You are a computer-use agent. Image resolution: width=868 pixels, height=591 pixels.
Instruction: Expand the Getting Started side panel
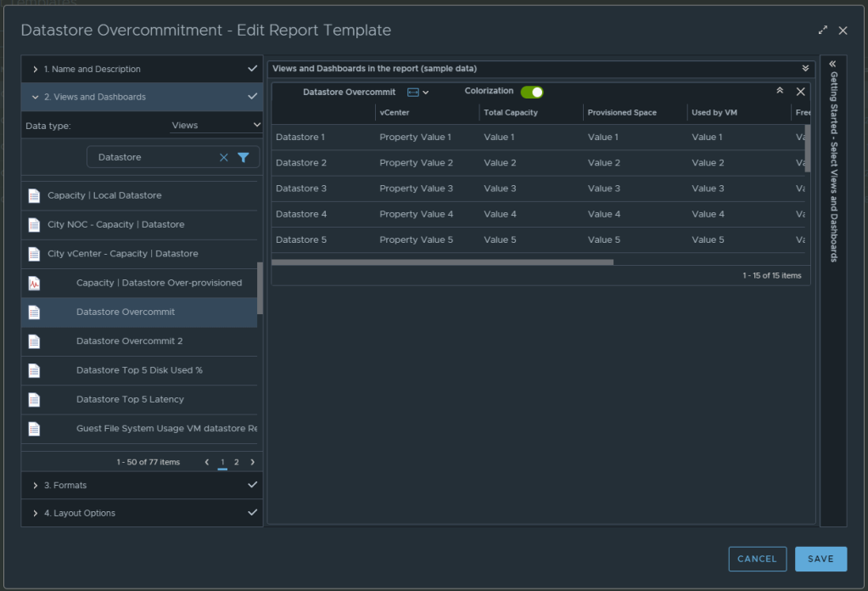point(832,64)
